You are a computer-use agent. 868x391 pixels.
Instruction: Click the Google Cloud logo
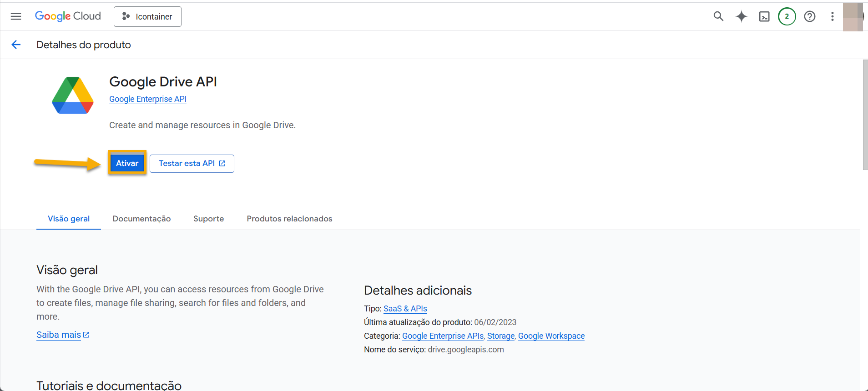(x=68, y=16)
